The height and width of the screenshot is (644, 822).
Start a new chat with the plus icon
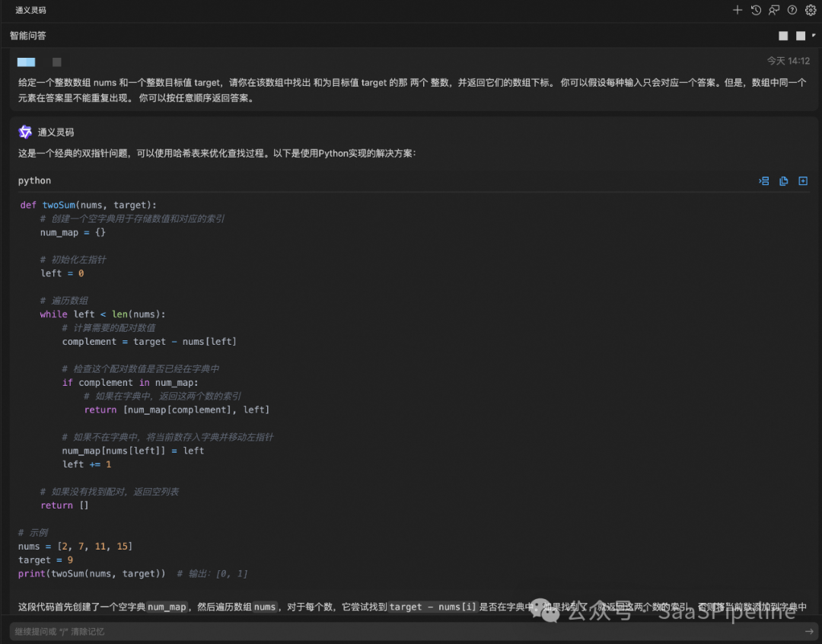[737, 10]
